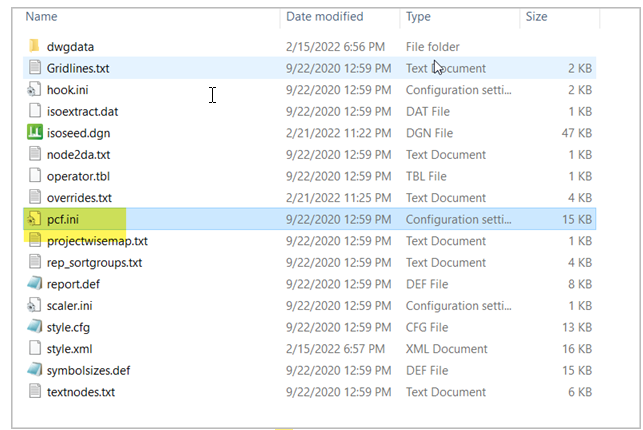Screen dimensions: 643x430
Task: Click the symbolsizes.def file icon
Action: (x=33, y=370)
